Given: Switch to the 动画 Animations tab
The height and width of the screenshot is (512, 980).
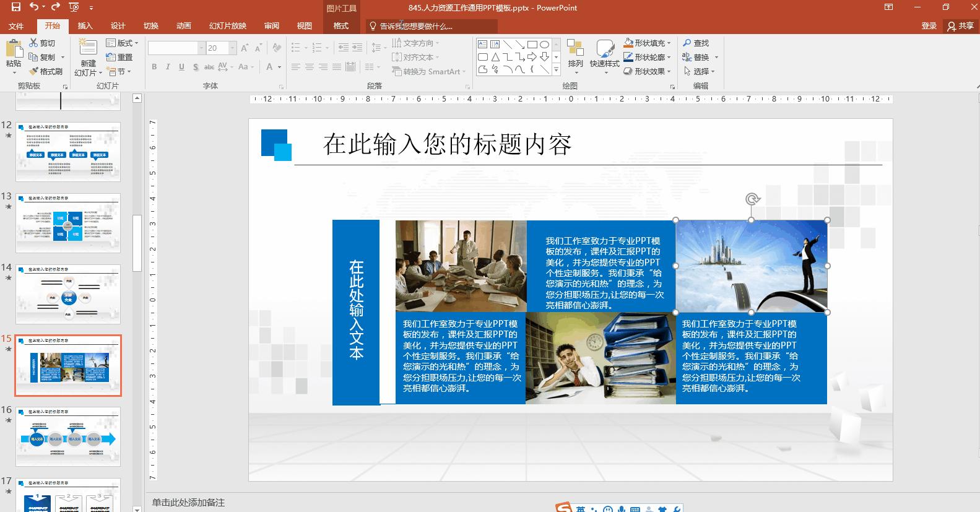Looking at the screenshot, I should [183, 25].
